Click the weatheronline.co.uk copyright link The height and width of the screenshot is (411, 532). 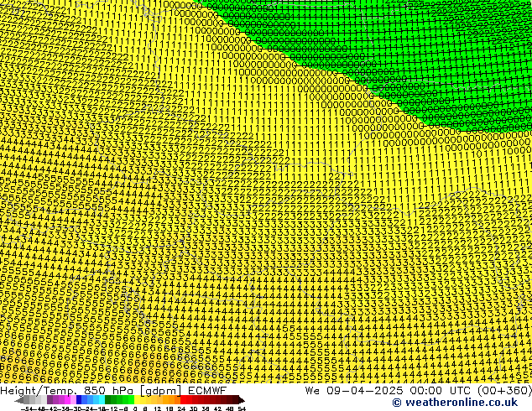455,403
